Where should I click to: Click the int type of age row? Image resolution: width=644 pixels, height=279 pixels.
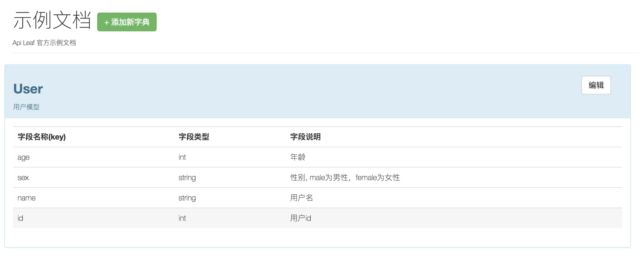click(182, 157)
